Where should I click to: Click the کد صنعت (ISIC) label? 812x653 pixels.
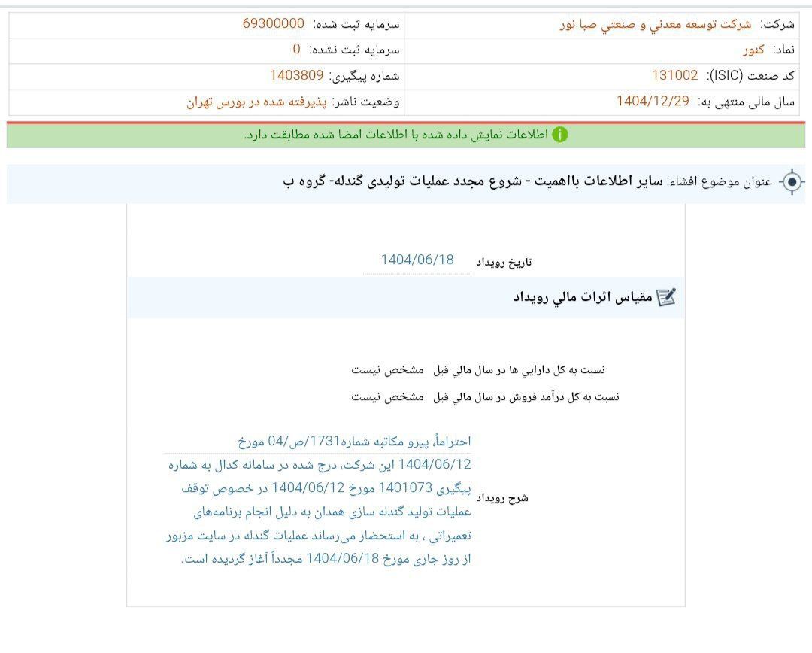tap(751, 76)
